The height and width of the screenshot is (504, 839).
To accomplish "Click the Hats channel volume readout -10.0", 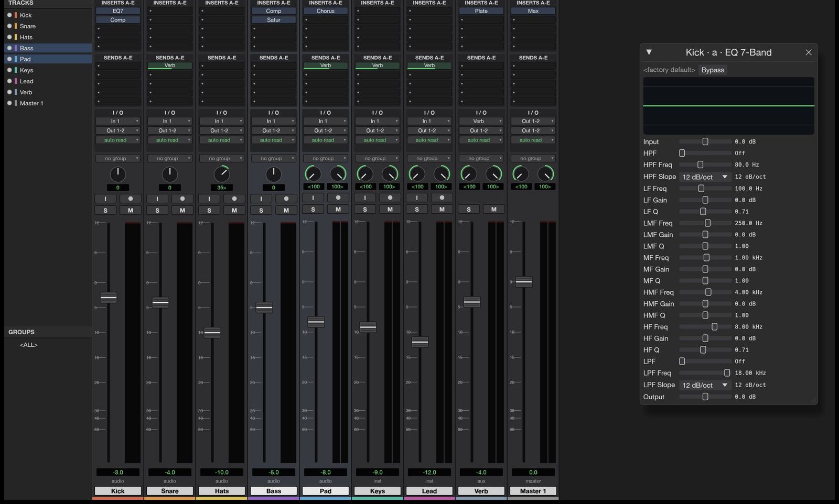I will click(x=222, y=472).
